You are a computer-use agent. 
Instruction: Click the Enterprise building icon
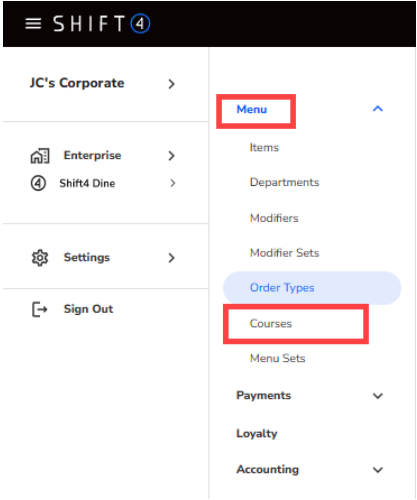[x=40, y=156]
